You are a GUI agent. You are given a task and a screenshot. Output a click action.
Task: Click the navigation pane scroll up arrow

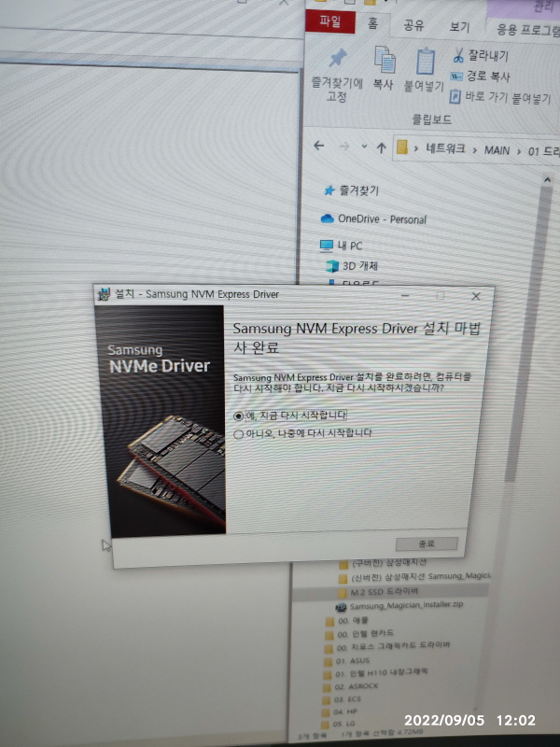click(547, 180)
